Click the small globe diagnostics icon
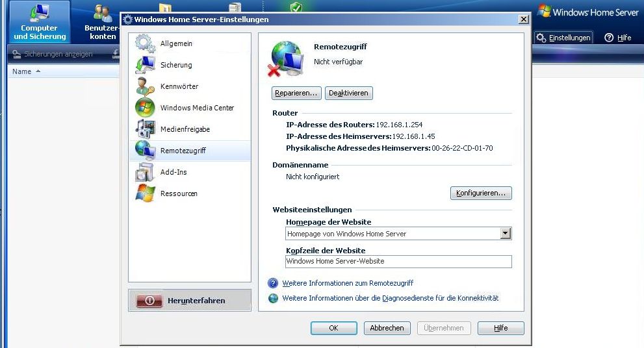Screen dimensions: 644x348 [x=273, y=299]
